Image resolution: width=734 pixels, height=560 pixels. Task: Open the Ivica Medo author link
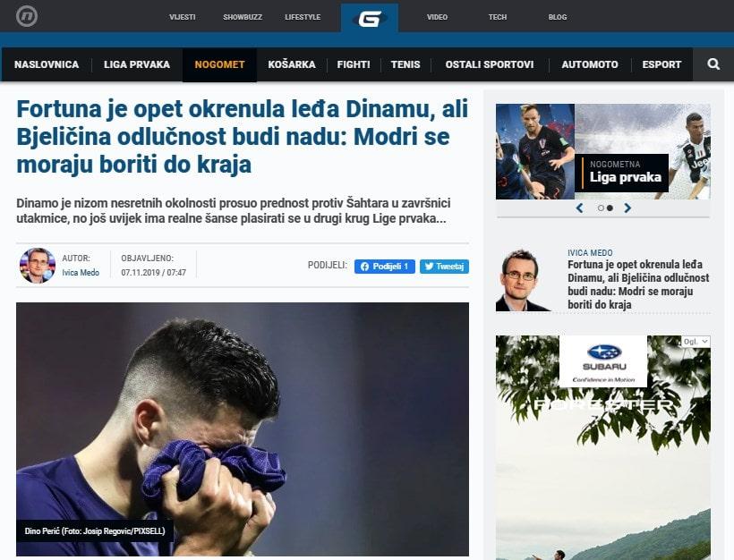click(81, 272)
